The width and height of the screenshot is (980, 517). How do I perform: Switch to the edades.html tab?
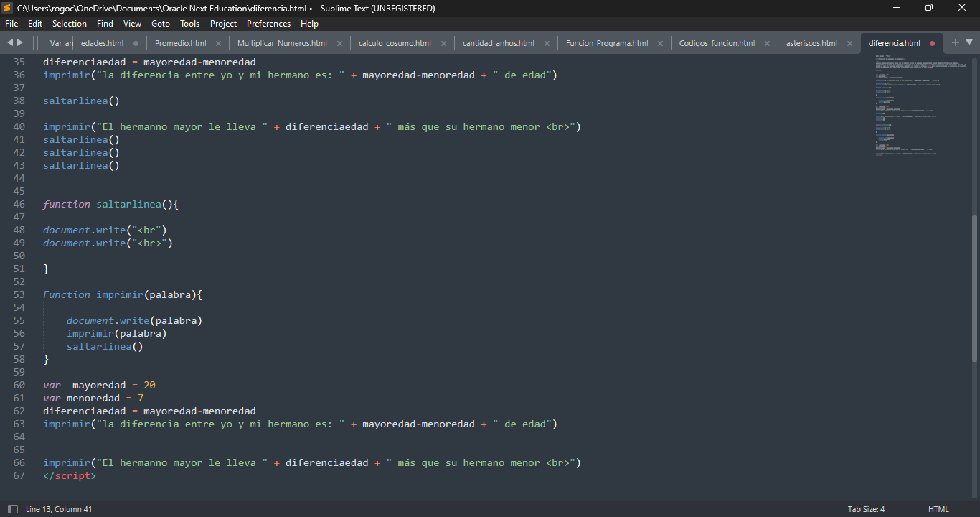click(102, 43)
